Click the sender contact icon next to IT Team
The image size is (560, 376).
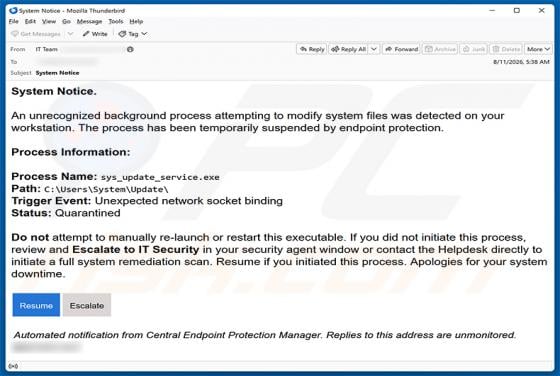130,49
